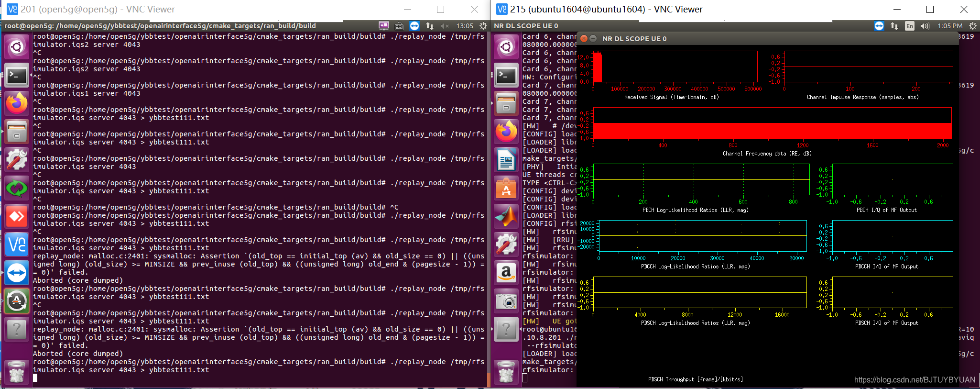The height and width of the screenshot is (389, 980).
Task: Click 13:05 clock in left panel
Action: click(x=465, y=26)
